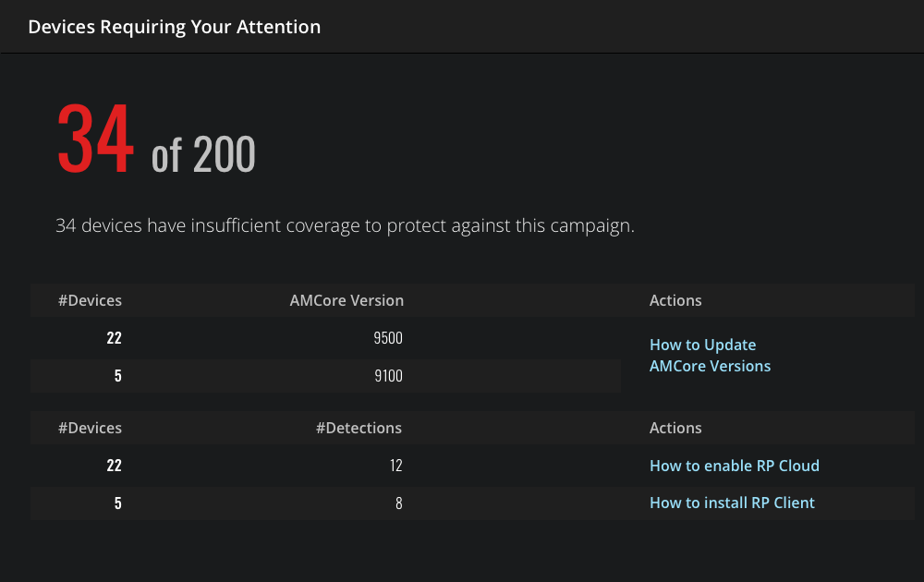The height and width of the screenshot is (582, 924).
Task: Follow the How to install RP Client link
Action: tap(732, 503)
